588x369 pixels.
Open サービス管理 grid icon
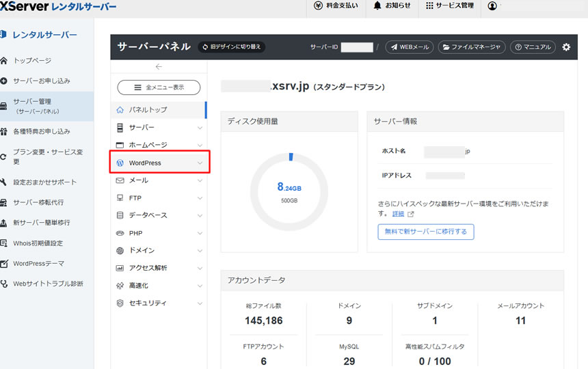pos(429,5)
